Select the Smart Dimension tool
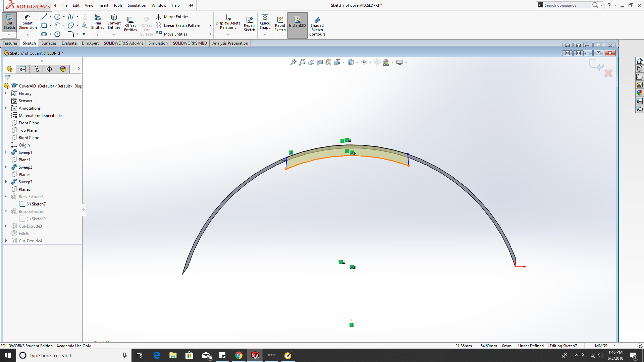This screenshot has height=362, width=644. point(28,22)
